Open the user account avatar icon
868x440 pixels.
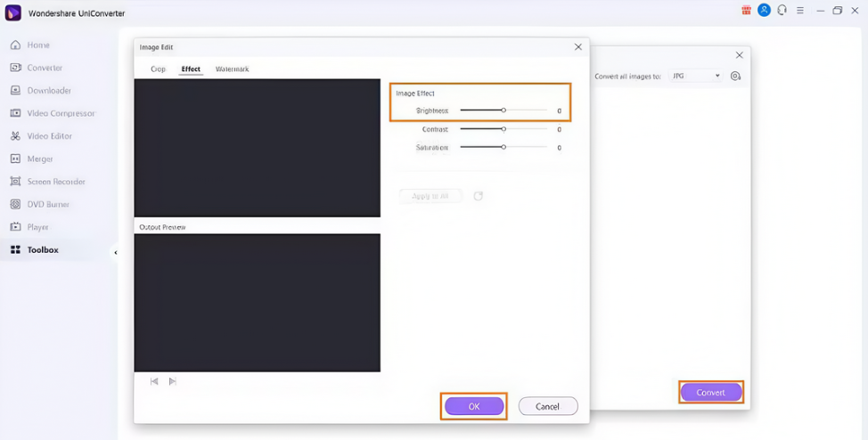point(764,10)
